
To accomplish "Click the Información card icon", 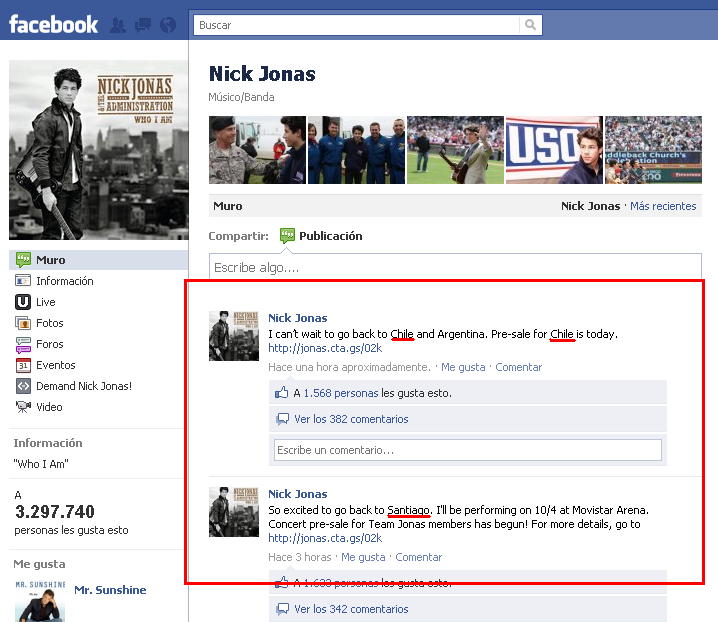I will [x=23, y=280].
